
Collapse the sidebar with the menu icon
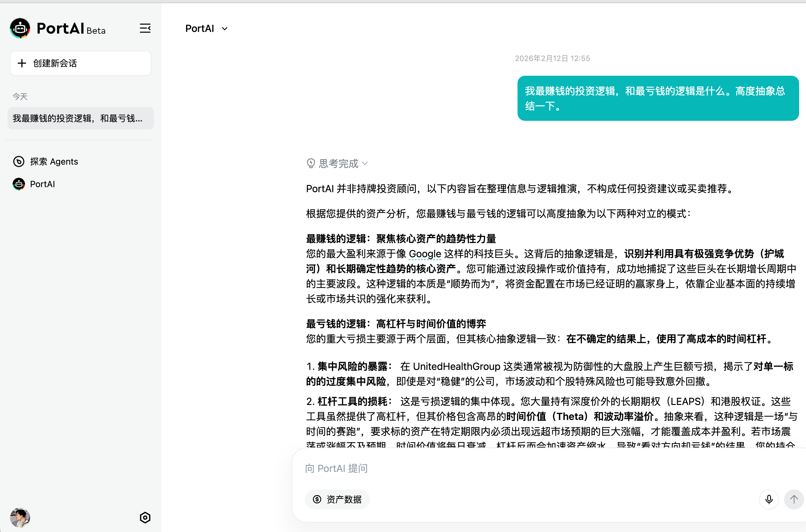[x=145, y=28]
